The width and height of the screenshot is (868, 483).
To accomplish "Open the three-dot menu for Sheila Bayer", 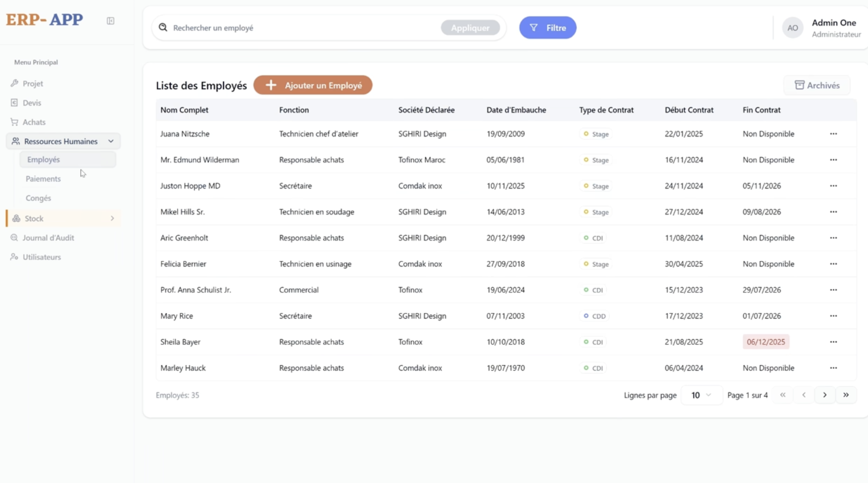I will (x=833, y=342).
